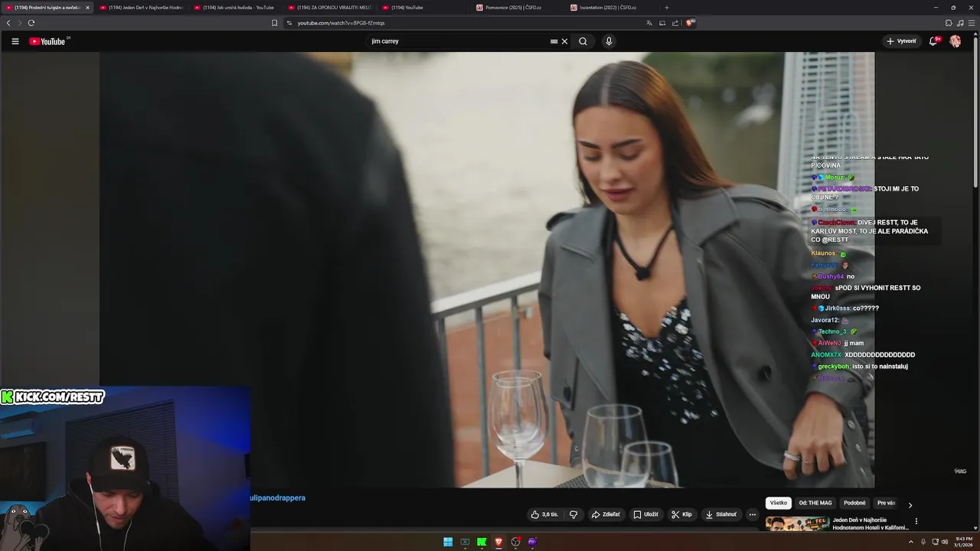
Task: Close the first 'Poslední tulipán' tab
Action: (87, 8)
